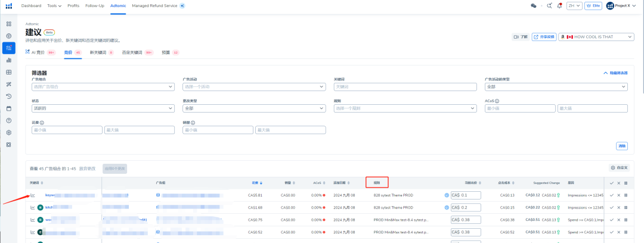Expand the Tools menu
The height and width of the screenshot is (243, 644).
click(54, 6)
